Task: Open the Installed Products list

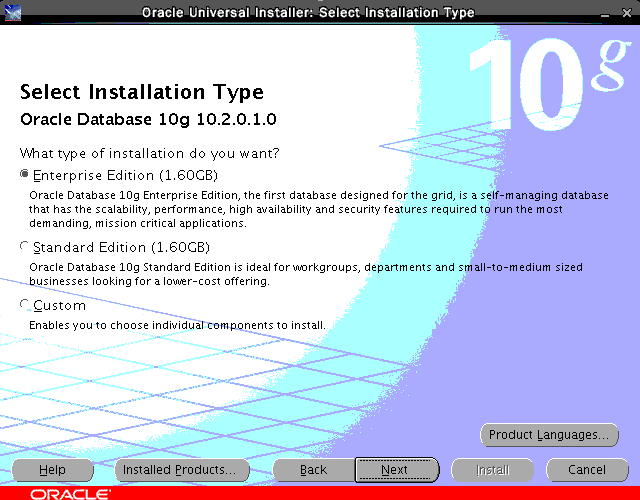Action: click(182, 470)
